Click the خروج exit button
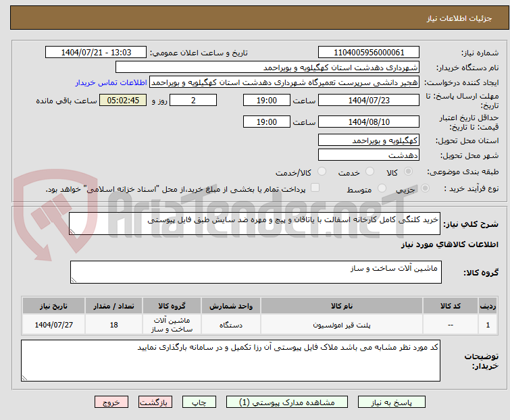Image resolution: width=510 pixels, height=420 pixels. click(111, 402)
